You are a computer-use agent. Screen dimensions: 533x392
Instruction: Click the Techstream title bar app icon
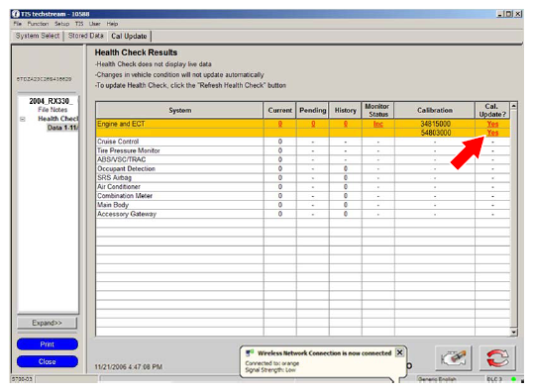click(x=16, y=14)
